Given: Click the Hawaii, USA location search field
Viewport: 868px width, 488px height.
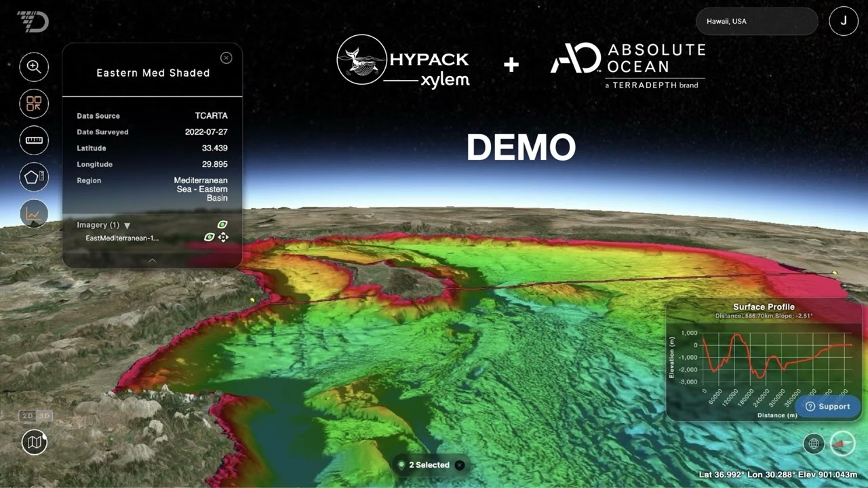Looking at the screenshot, I should 757,21.
